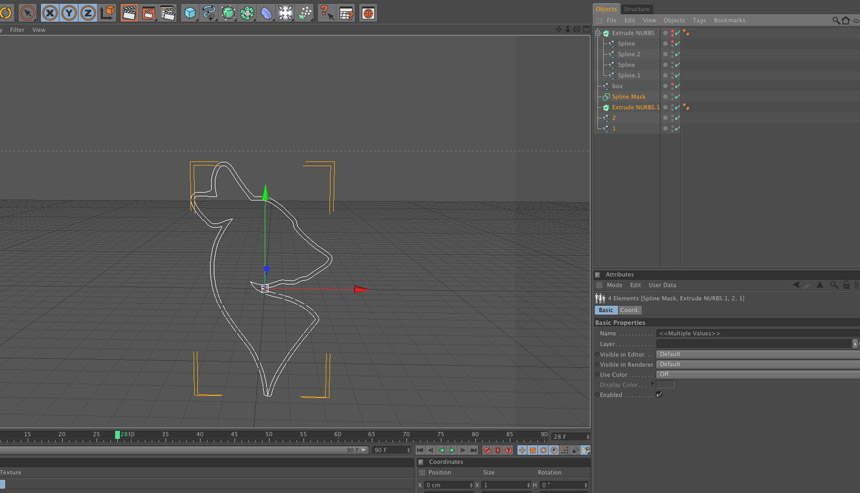Select the Spline.2 object
This screenshot has height=493, width=860.
pos(629,54)
